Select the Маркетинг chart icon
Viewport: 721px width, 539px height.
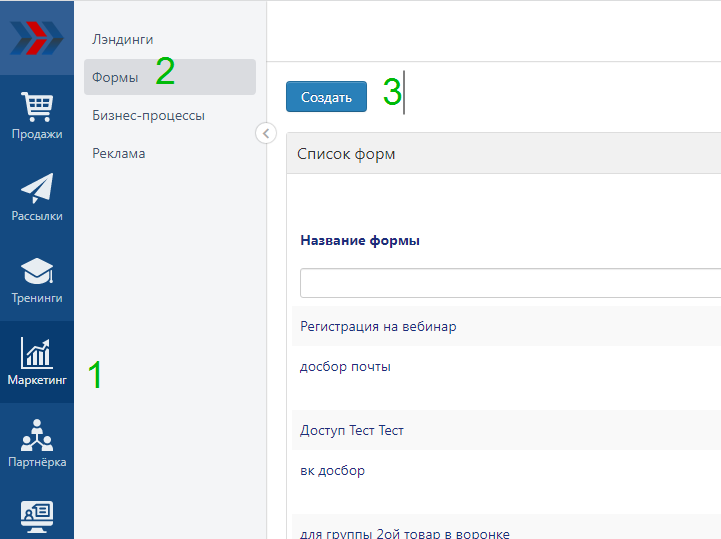point(37,362)
